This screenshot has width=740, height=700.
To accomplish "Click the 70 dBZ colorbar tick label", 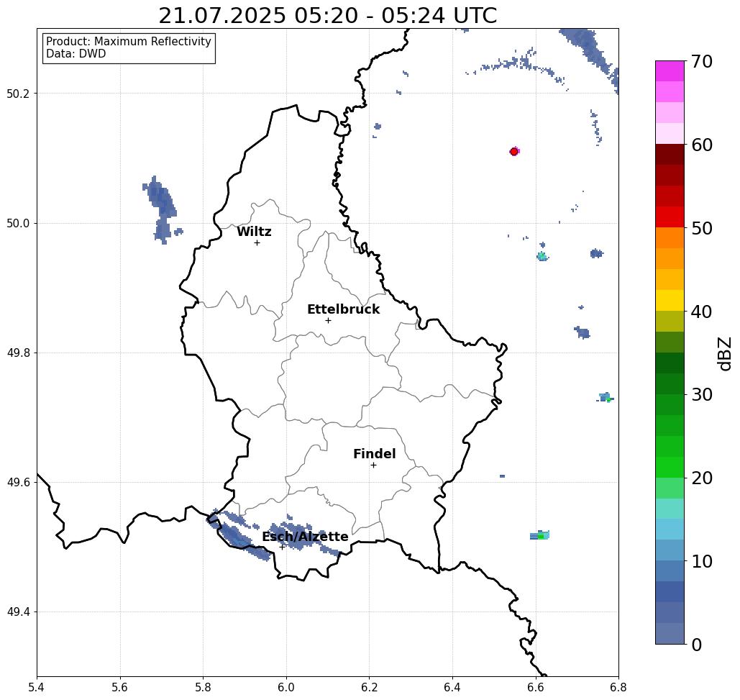I will tap(702, 61).
